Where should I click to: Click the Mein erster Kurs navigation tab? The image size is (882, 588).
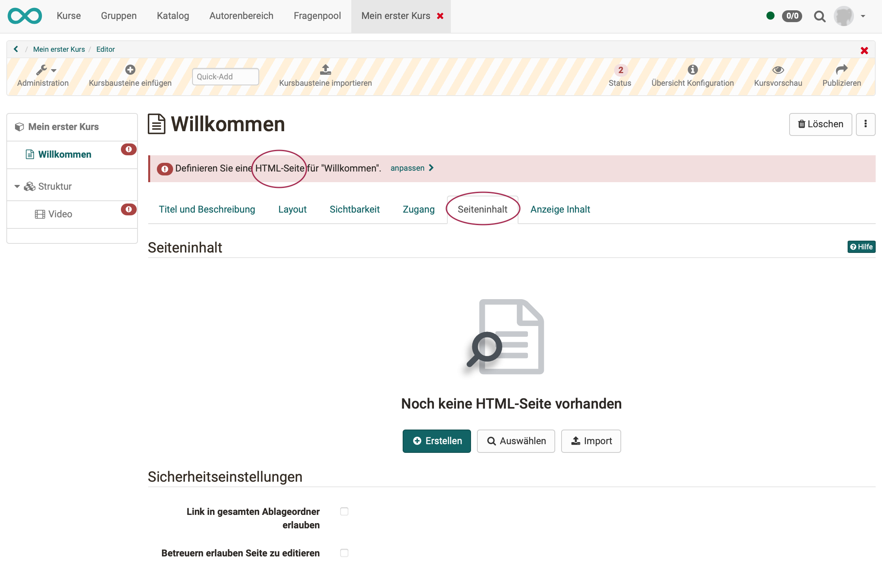coord(396,16)
